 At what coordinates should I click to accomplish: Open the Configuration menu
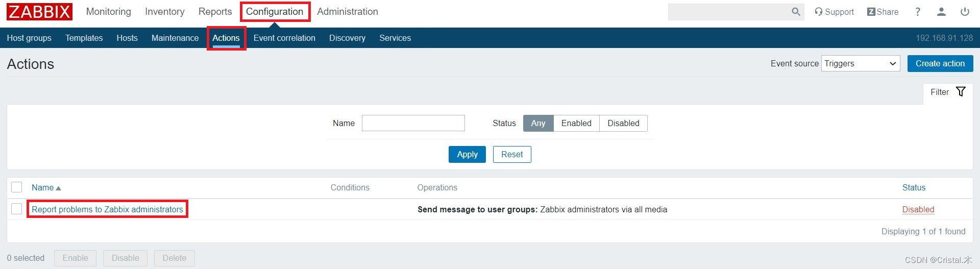coord(275,12)
